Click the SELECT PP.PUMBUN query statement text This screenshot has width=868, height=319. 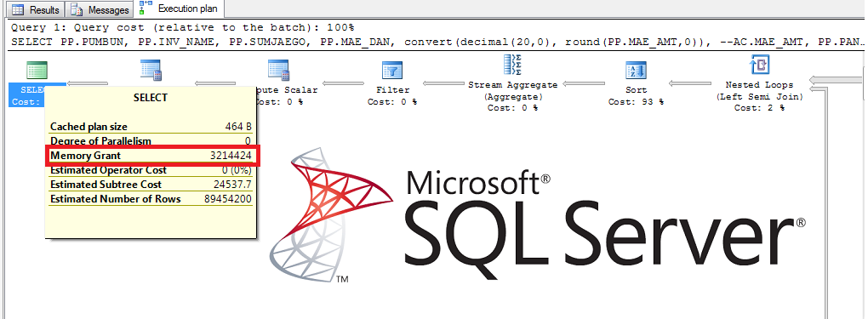pos(437,42)
